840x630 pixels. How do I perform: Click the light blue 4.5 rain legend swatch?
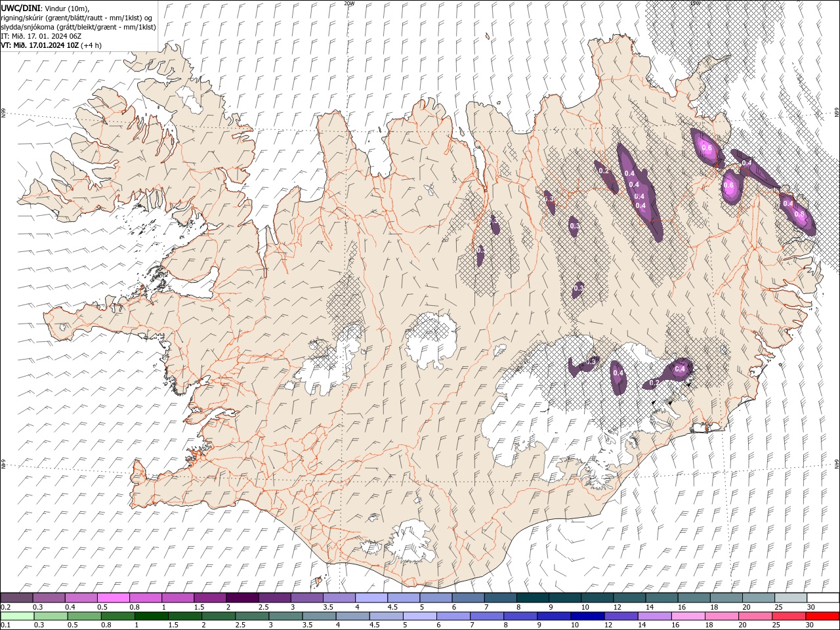click(x=386, y=616)
